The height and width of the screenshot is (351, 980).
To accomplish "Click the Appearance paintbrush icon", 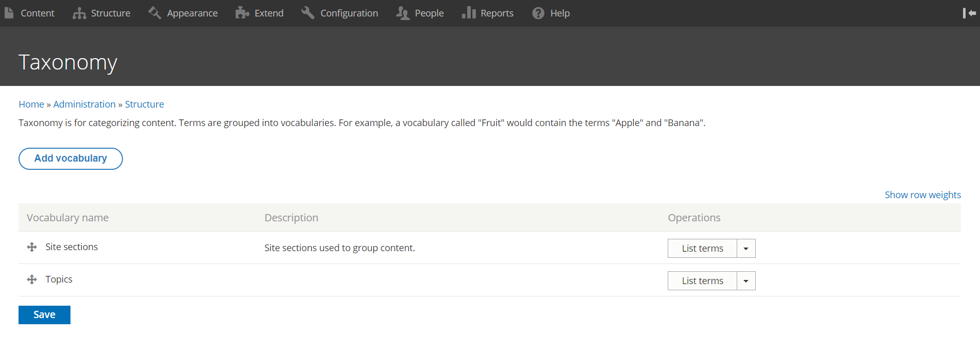I will (155, 13).
